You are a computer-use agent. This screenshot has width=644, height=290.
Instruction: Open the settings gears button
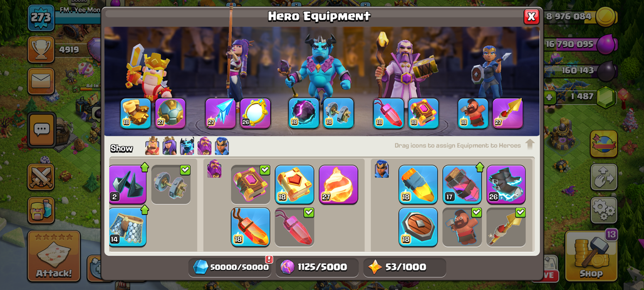(x=604, y=210)
